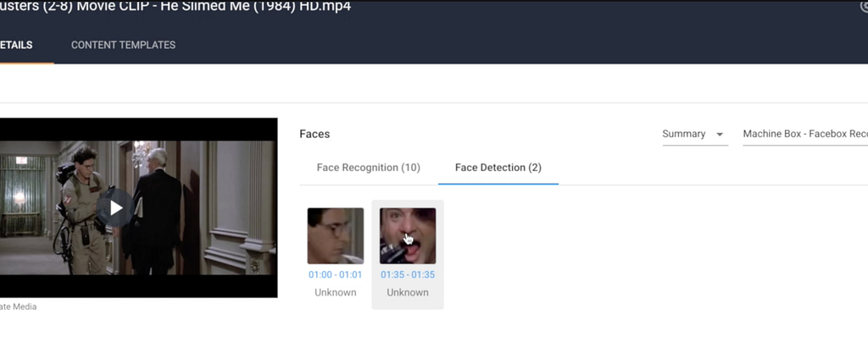Viewport: 868px width, 354px height.
Task: Select the face thumbnail of man with glasses
Action: point(336,235)
